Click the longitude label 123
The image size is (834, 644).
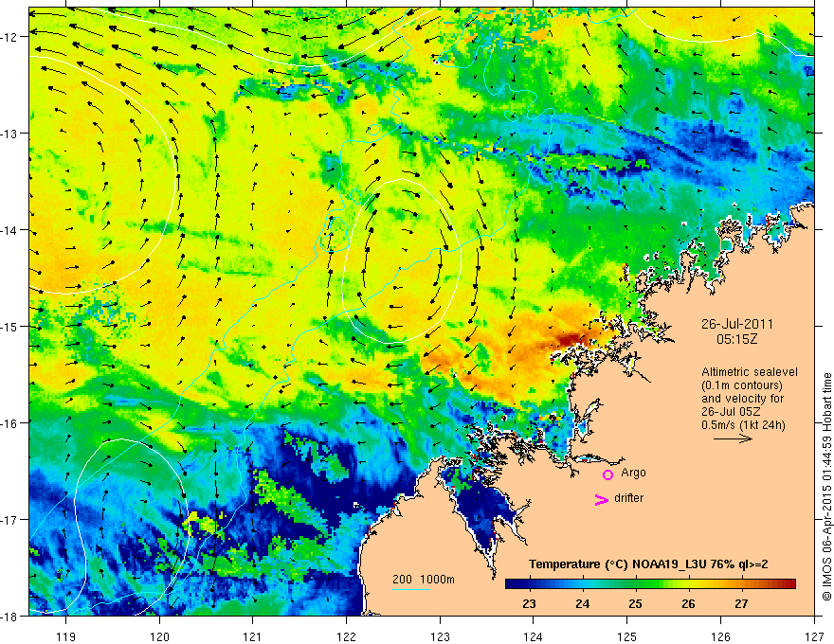pyautogui.click(x=440, y=636)
